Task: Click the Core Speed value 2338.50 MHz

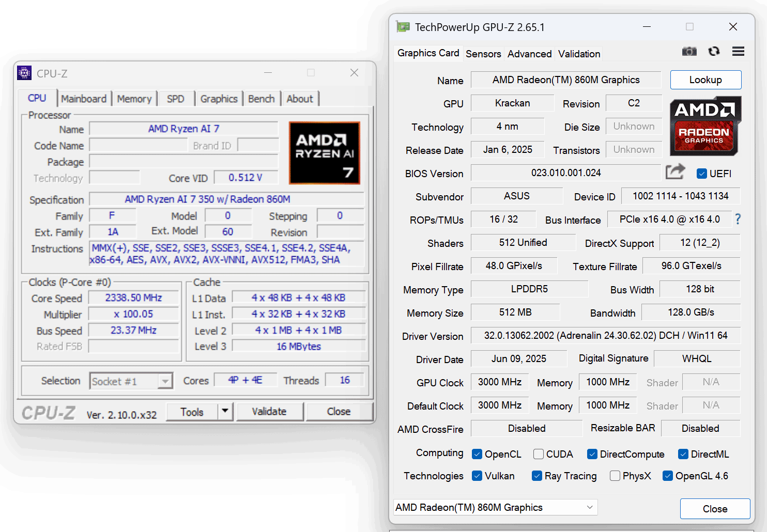Action: pyautogui.click(x=133, y=298)
